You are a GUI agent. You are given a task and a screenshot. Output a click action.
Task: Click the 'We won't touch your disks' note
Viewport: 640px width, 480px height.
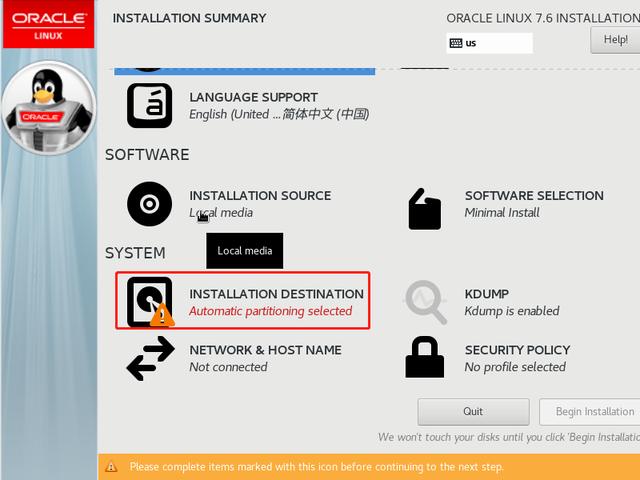[509, 437]
